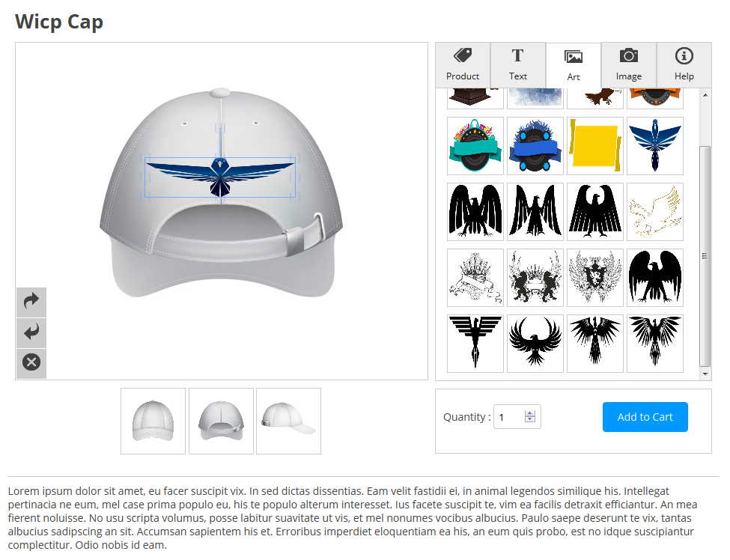Click the Add to Cart button
This screenshot has width=730, height=560.
coord(645,417)
